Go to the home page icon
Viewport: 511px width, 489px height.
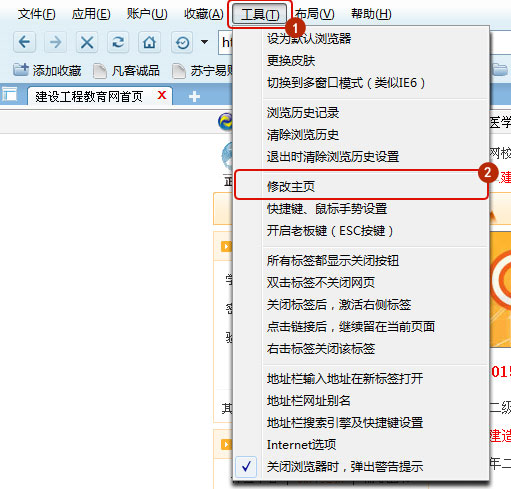(x=149, y=42)
